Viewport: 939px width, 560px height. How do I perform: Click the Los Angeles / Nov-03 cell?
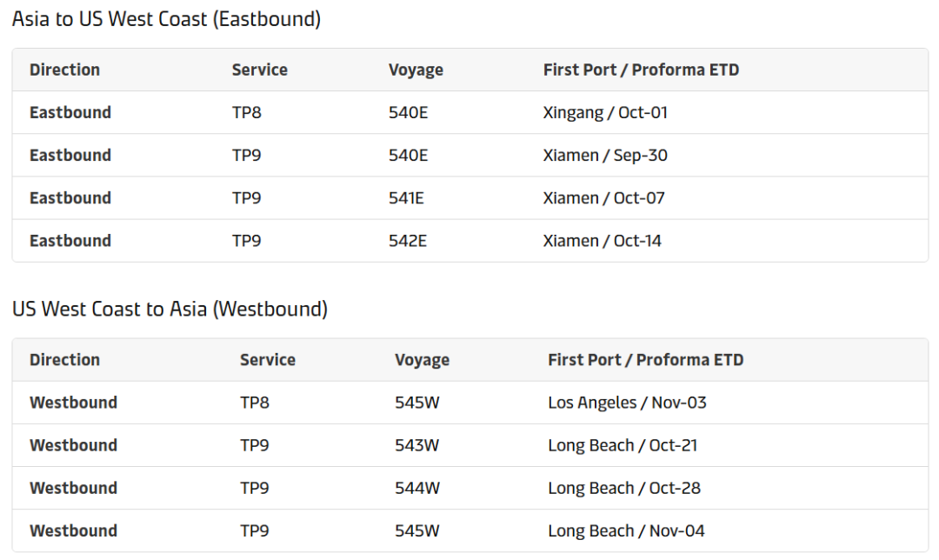pos(627,403)
